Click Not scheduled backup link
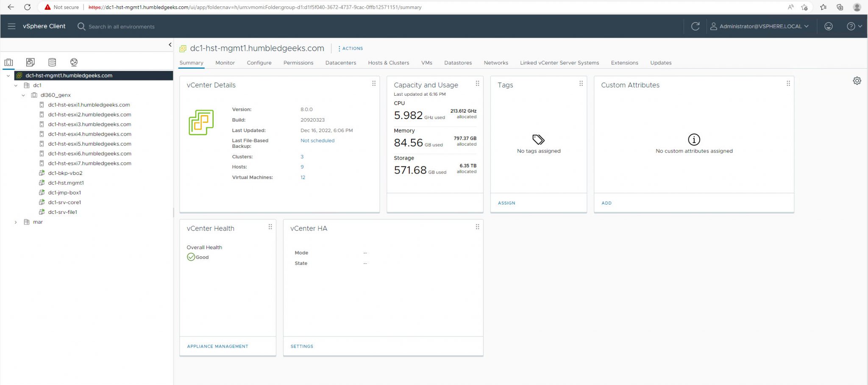868x385 pixels. point(317,140)
